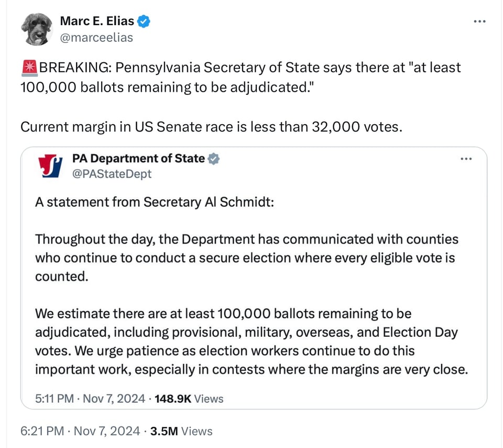Open the @marceelias handle link
Screen dimensions: 503x448
pos(96,37)
